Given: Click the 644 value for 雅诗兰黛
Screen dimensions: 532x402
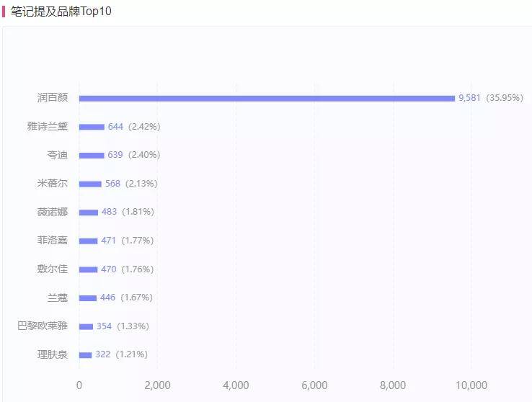Looking at the screenshot, I should [115, 127].
